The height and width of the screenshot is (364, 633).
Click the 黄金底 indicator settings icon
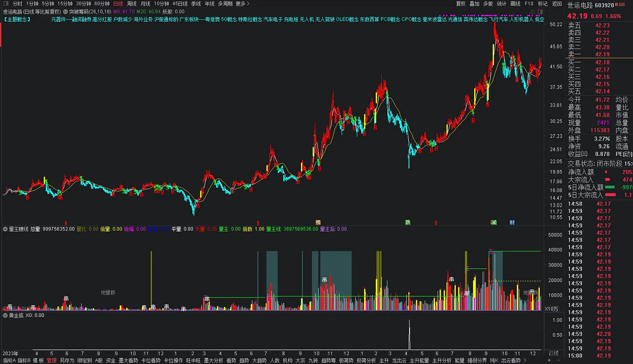pos(5,315)
